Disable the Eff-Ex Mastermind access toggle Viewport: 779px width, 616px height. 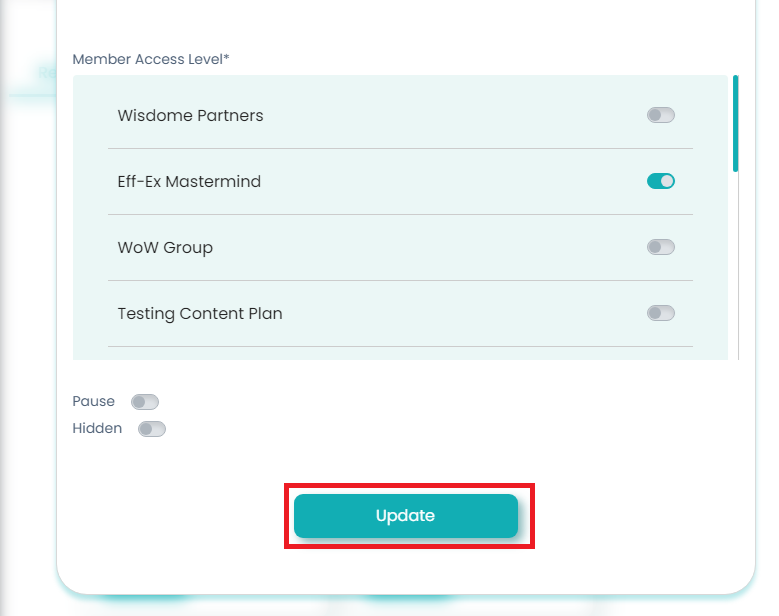(660, 181)
